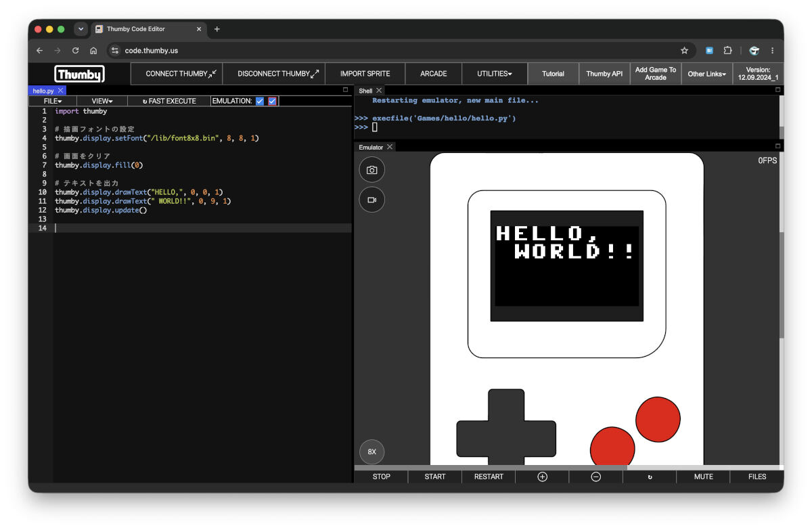Click emulator START button
Screen dimensions: 812x530
(x=435, y=477)
